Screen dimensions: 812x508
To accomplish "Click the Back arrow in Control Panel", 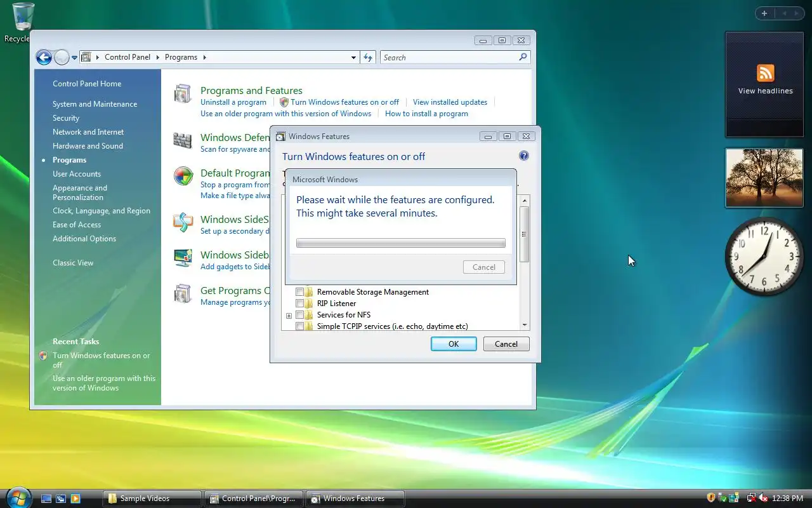I will [x=44, y=58].
